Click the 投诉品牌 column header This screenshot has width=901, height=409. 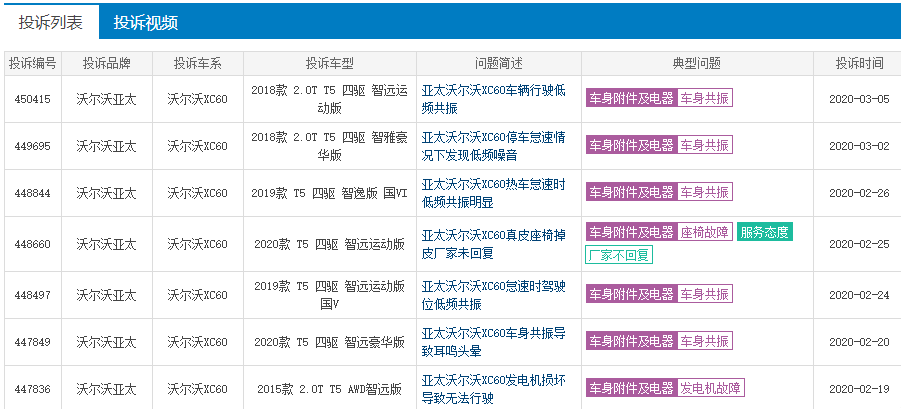point(107,63)
